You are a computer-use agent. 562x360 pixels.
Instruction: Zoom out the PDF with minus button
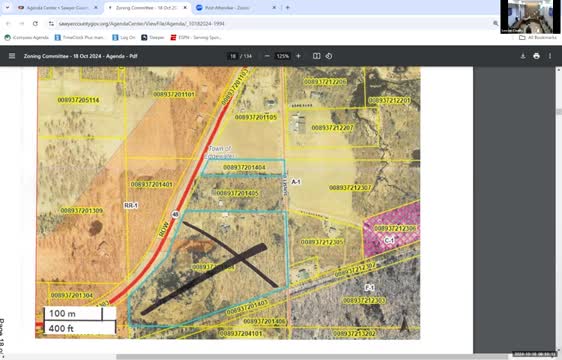point(267,56)
